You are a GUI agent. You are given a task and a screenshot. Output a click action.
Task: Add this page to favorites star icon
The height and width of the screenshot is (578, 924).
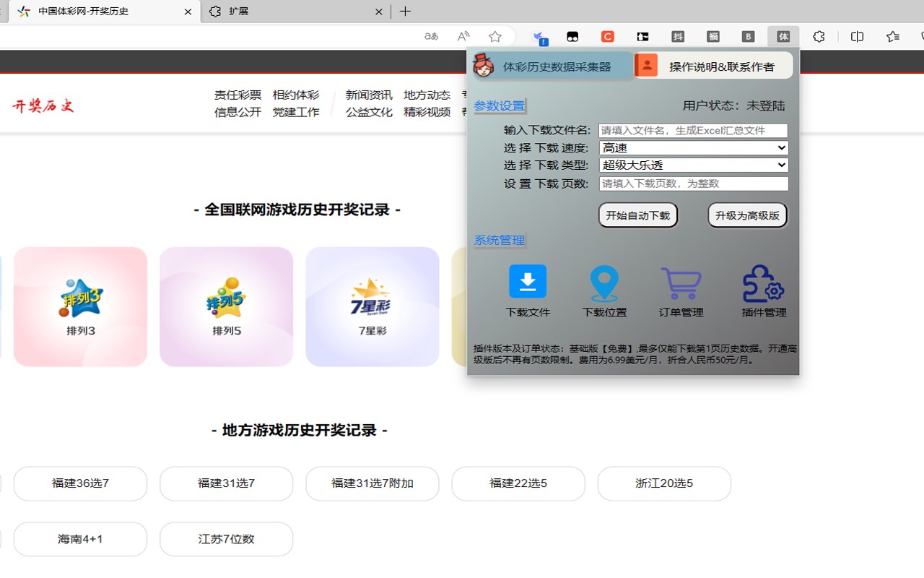click(495, 36)
